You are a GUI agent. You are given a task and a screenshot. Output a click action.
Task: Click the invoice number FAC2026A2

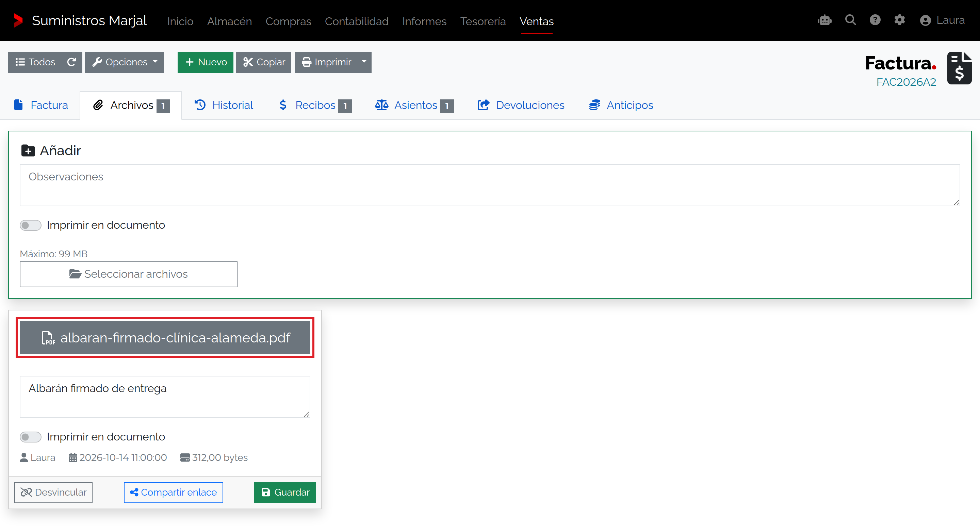click(x=906, y=82)
